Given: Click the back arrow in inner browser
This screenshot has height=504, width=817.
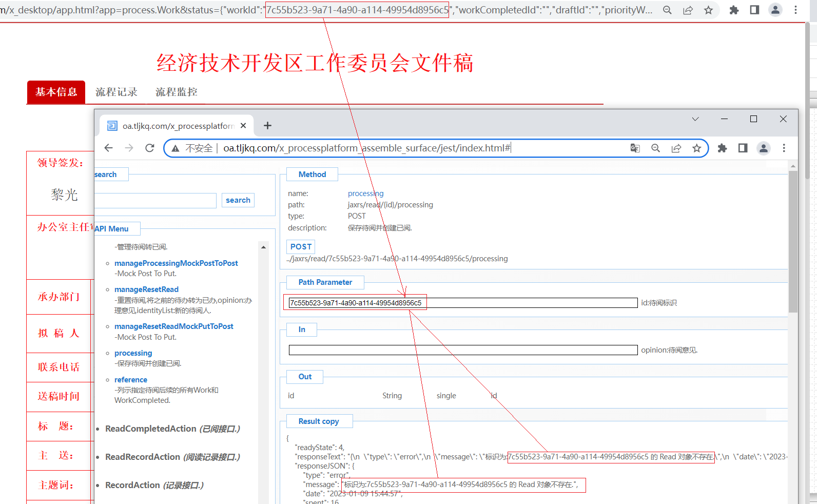Looking at the screenshot, I should pyautogui.click(x=108, y=148).
